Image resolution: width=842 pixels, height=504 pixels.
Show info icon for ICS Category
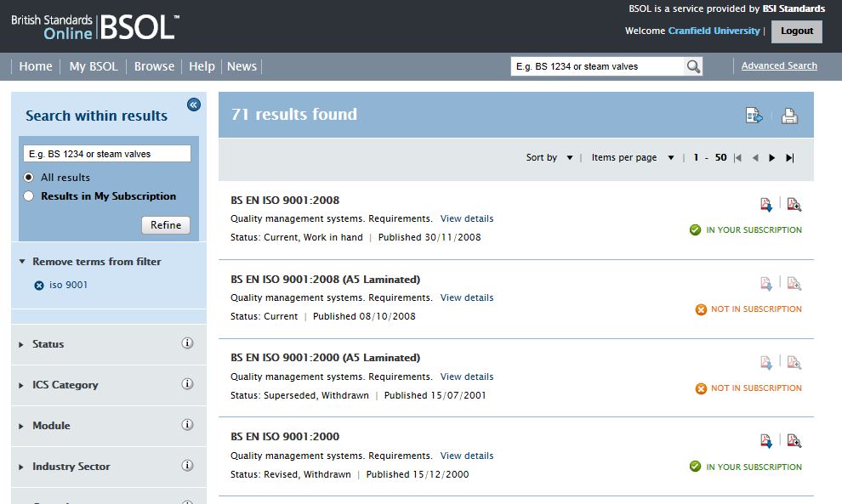(187, 384)
